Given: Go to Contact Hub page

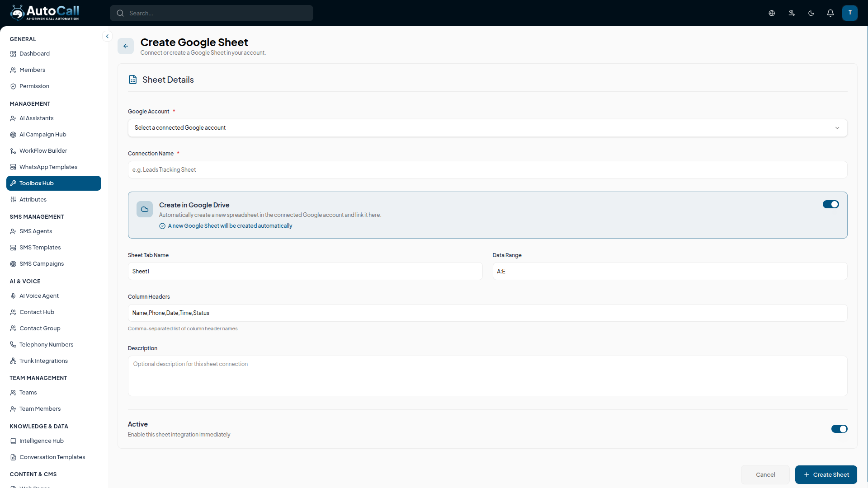Looking at the screenshot, I should click(x=53, y=312).
